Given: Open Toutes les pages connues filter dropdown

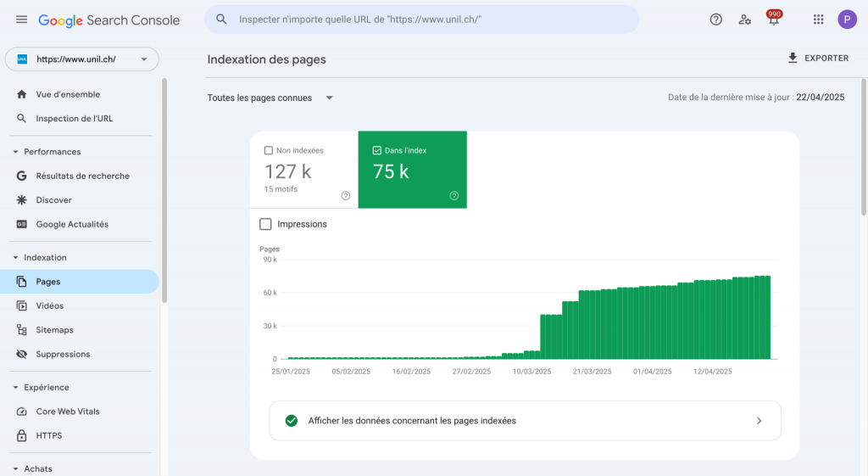Looking at the screenshot, I should (x=270, y=98).
